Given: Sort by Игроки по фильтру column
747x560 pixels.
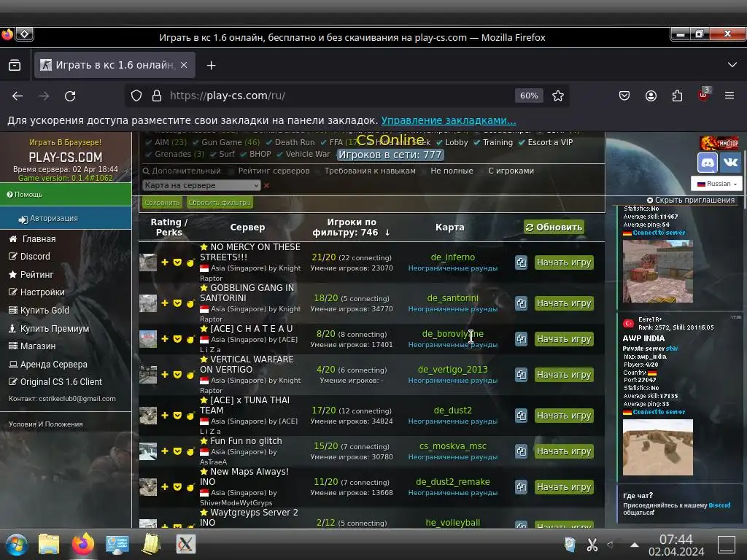Looking at the screenshot, I should point(351,227).
